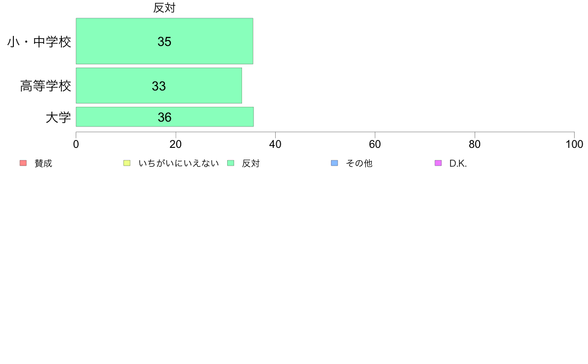
Task: Click the その他 legend text
Action: 359,163
